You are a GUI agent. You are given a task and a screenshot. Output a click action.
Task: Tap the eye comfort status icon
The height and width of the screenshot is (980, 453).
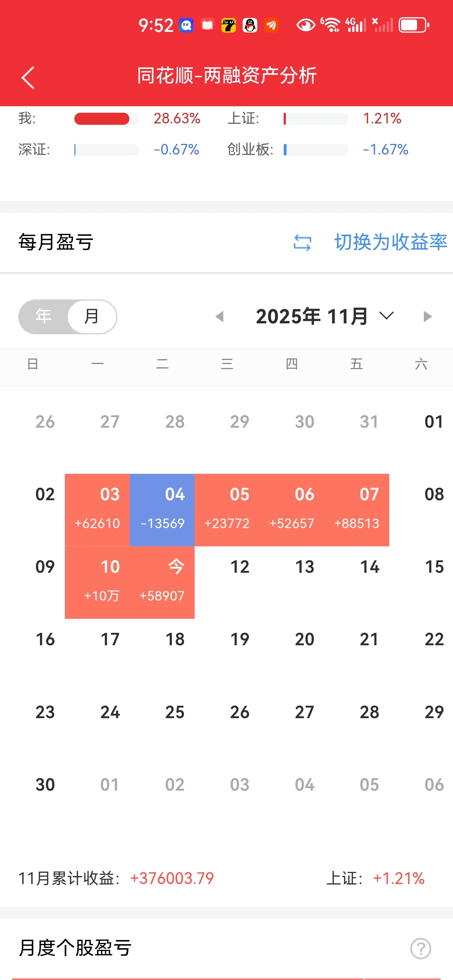(x=306, y=26)
